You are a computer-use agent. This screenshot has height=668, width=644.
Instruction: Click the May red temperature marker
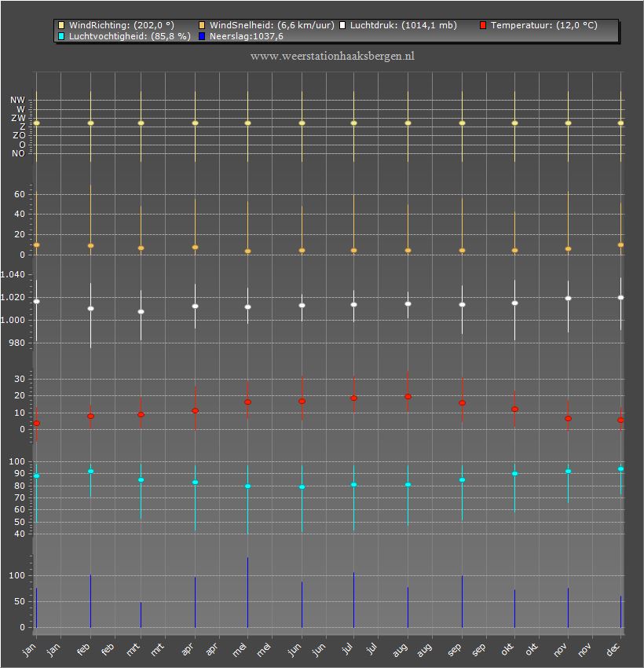tap(247, 402)
